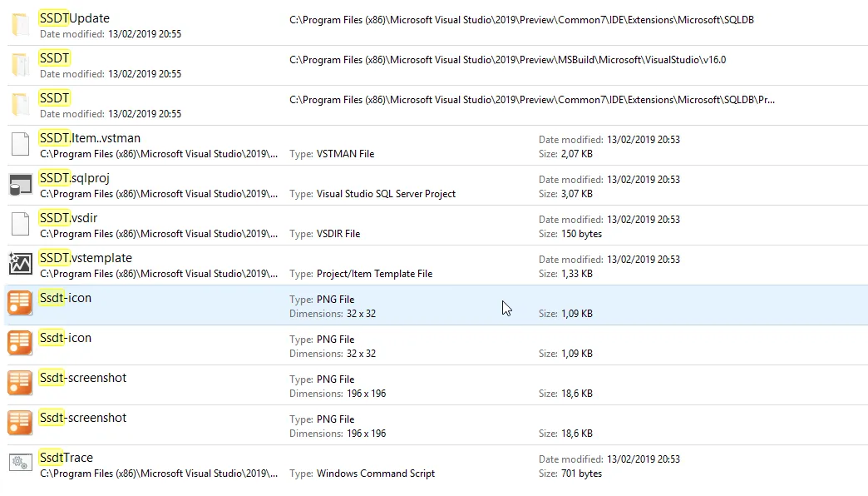Click the folder path ending VisualStudio\v16.0

508,60
